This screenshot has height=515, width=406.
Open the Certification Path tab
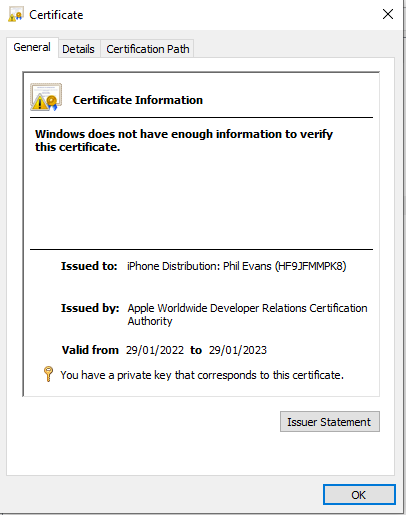(148, 49)
